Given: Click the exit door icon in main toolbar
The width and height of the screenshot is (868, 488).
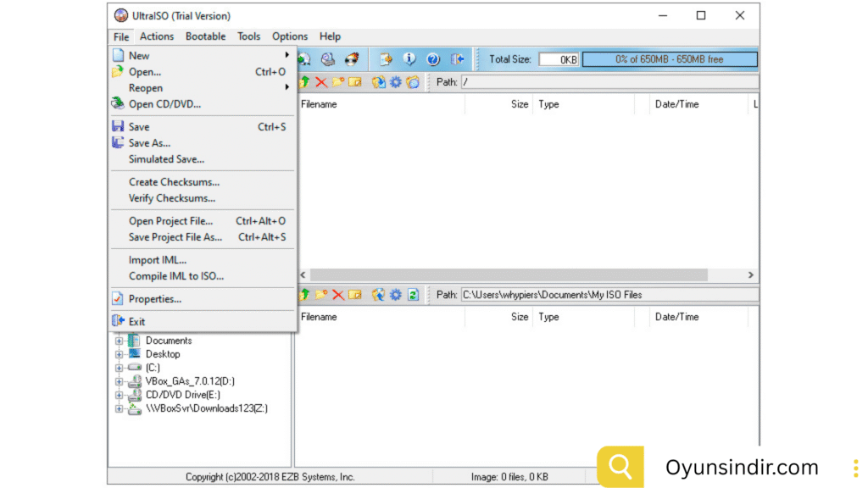Looking at the screenshot, I should click(458, 59).
